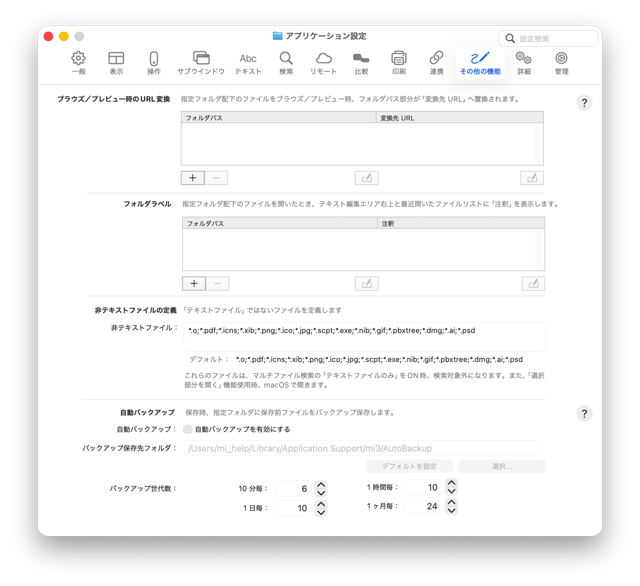This screenshot has width=640, height=586.
Task: Edit 変換先 URL entry button
Action: click(x=532, y=178)
